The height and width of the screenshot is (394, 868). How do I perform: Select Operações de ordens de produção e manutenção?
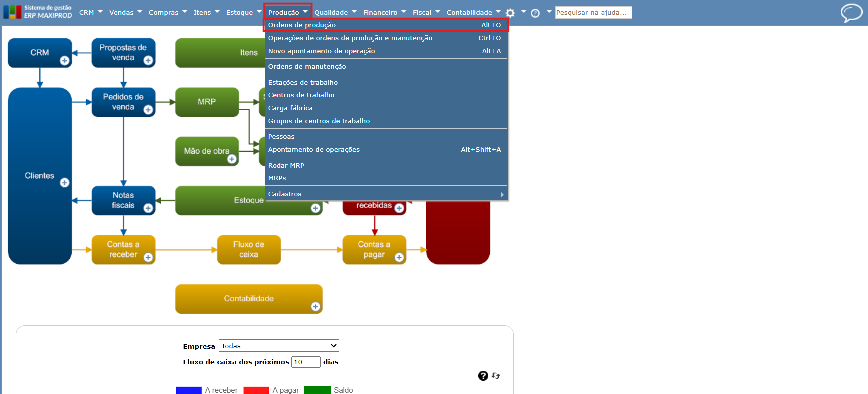click(386, 38)
